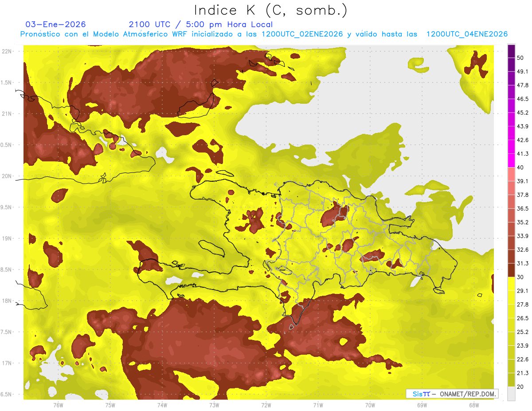Click the title "Indice K (C, somb.)"
Viewport: 532px width, 411px height.
271,10
